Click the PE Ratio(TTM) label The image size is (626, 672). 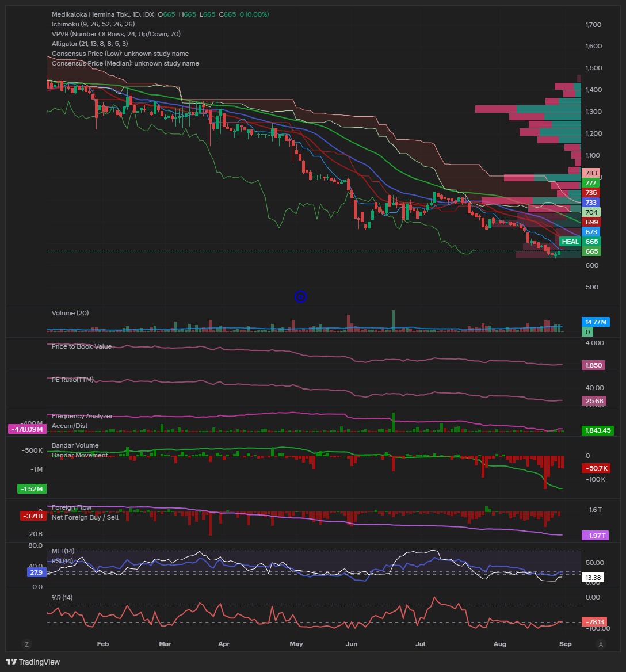point(72,380)
